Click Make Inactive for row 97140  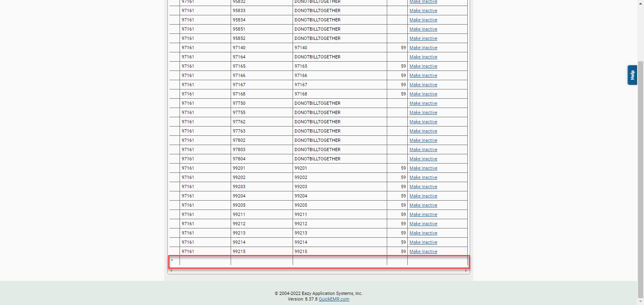pos(423,48)
